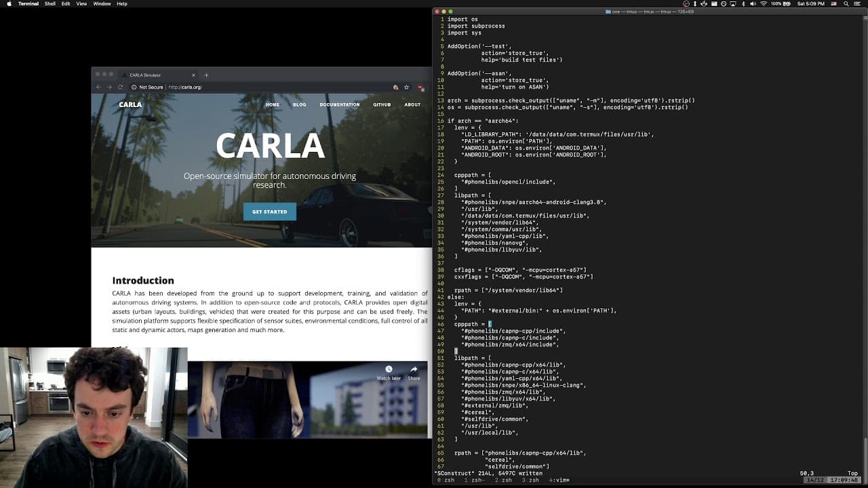
Task: Click the CARLA logo on the site
Action: pyautogui.click(x=130, y=104)
